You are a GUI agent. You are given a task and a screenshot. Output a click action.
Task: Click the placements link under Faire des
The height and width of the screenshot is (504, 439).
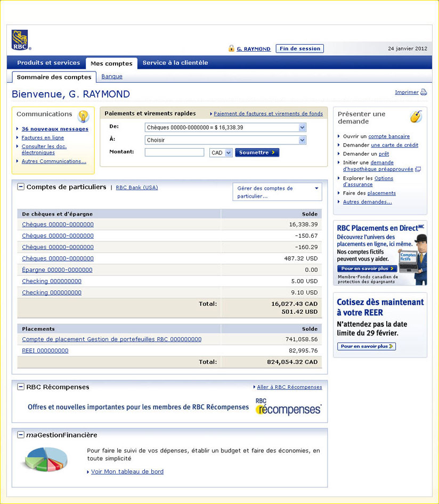(381, 193)
